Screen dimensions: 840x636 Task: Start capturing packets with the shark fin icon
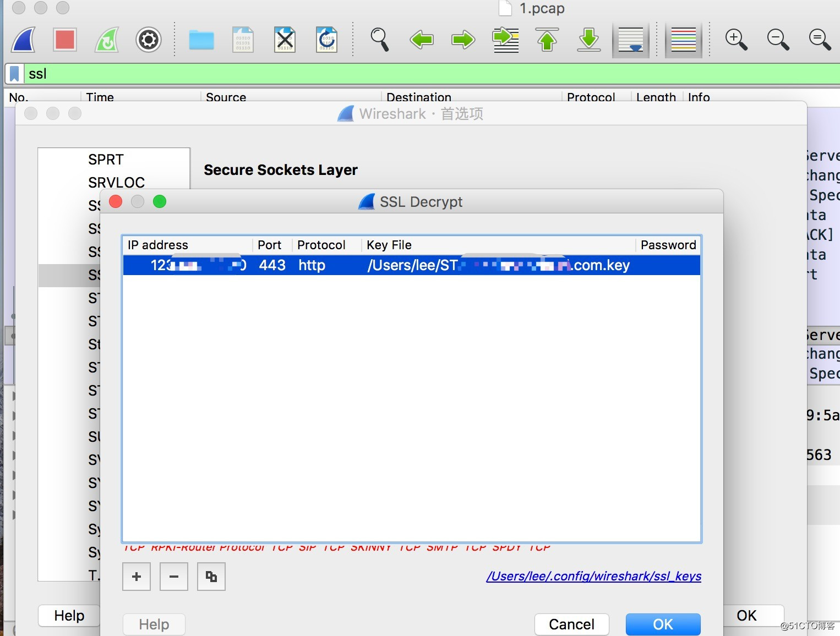(24, 40)
